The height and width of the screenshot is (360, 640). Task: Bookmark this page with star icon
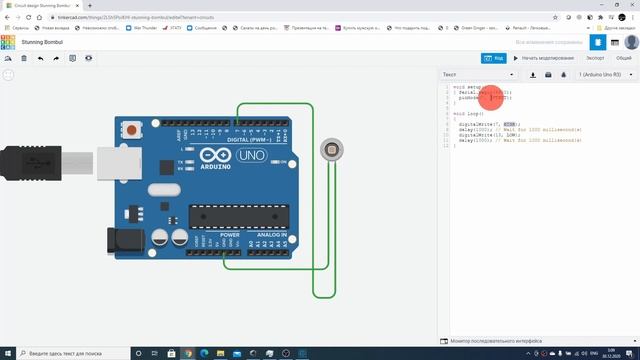point(555,18)
